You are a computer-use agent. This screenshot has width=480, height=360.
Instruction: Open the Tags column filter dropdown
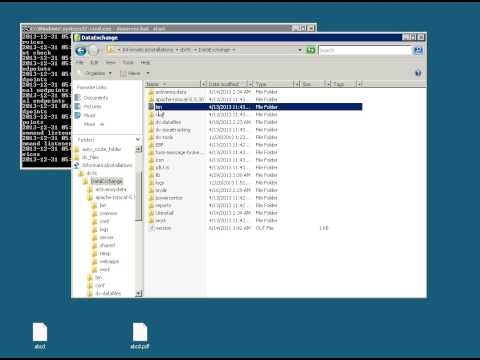359,84
